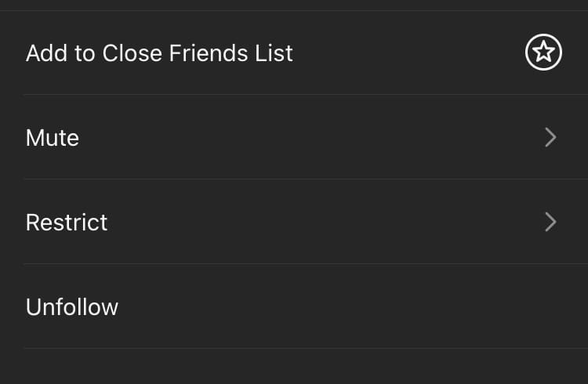Viewport: 588px width, 384px height.
Task: Select Add to Close Friends List
Action: coord(159,53)
